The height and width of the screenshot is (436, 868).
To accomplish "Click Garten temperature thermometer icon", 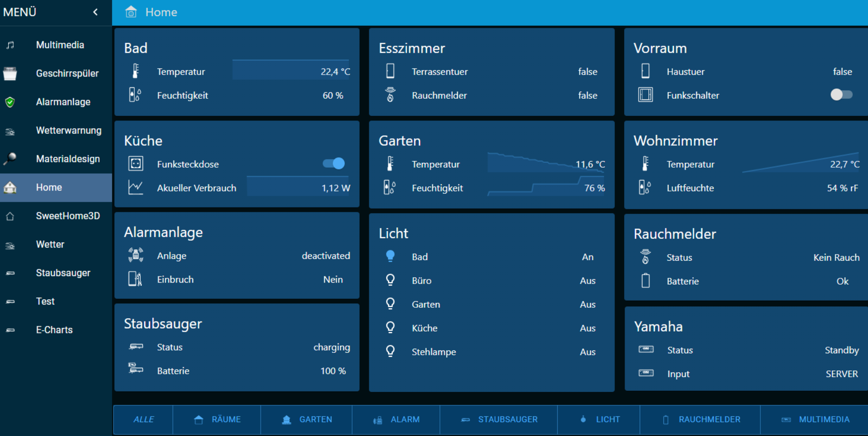I will coord(390,163).
